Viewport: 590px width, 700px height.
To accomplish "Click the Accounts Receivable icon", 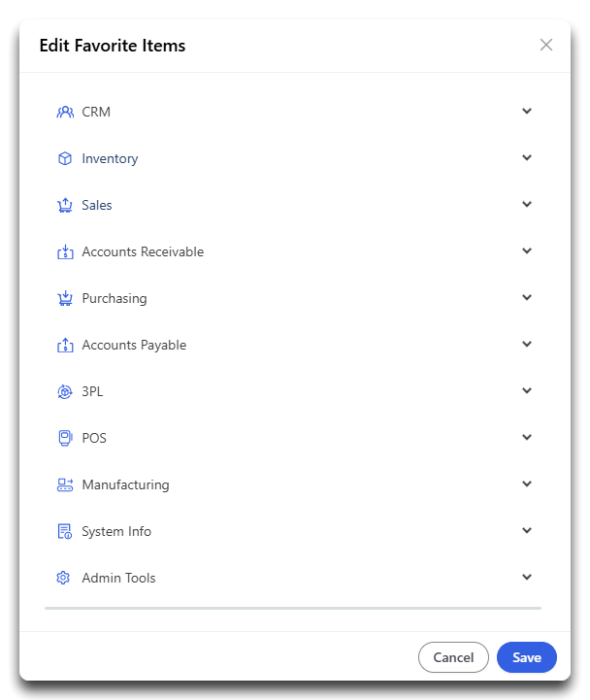I will (x=65, y=251).
